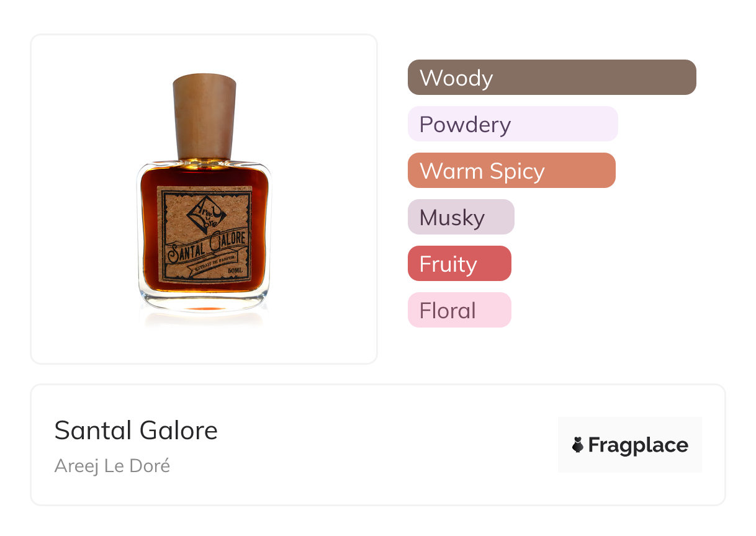Select the Fruity accord bar

click(x=459, y=264)
